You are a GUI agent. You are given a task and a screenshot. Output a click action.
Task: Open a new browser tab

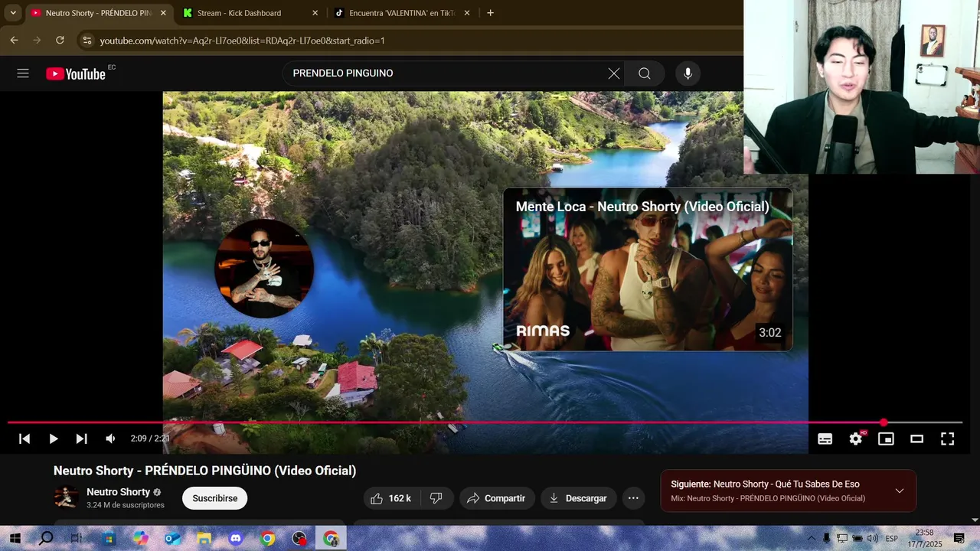490,13
